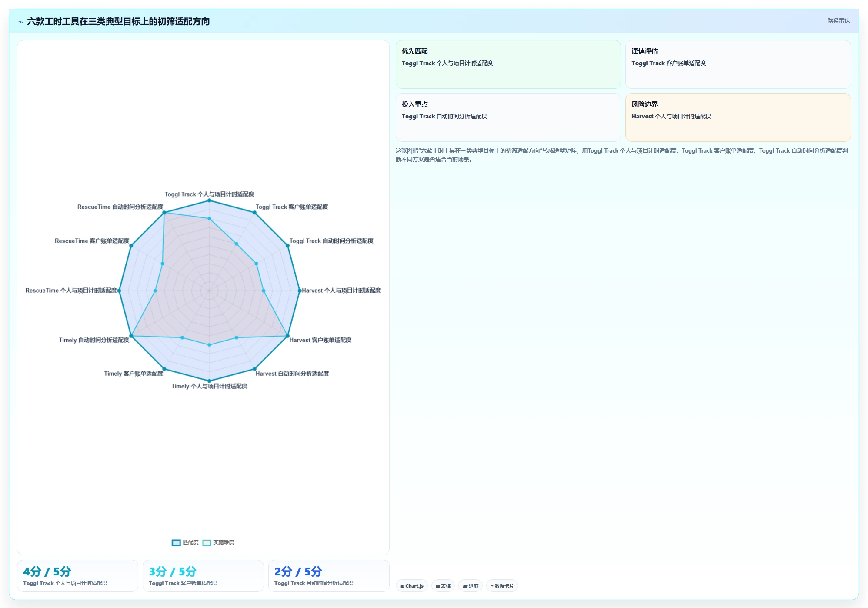Click the 数据卡片 chip
868x608 pixels.
502,586
